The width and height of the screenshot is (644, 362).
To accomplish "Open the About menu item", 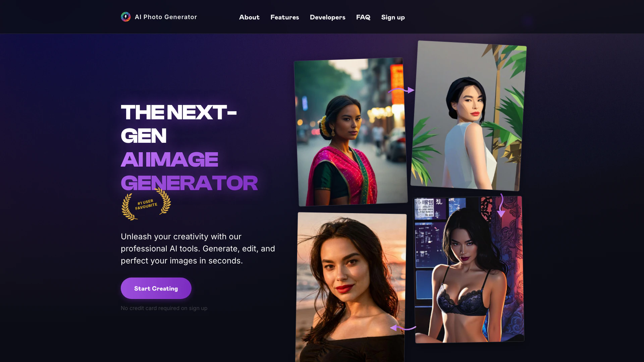I will [x=249, y=17].
